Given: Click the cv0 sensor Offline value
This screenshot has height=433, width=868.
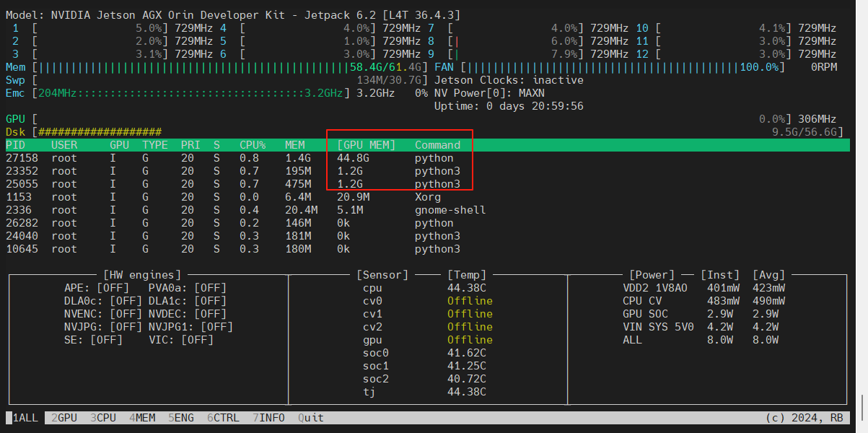Looking at the screenshot, I should (470, 301).
